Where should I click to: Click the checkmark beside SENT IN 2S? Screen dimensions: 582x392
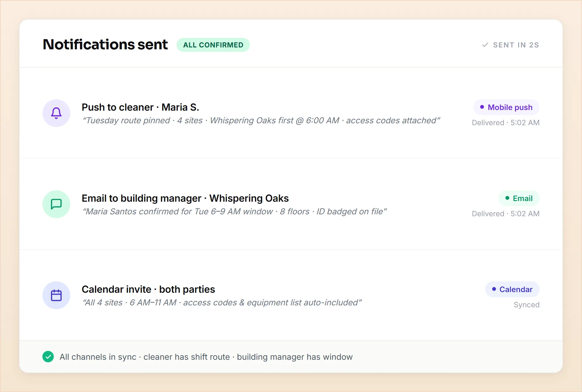pos(485,45)
